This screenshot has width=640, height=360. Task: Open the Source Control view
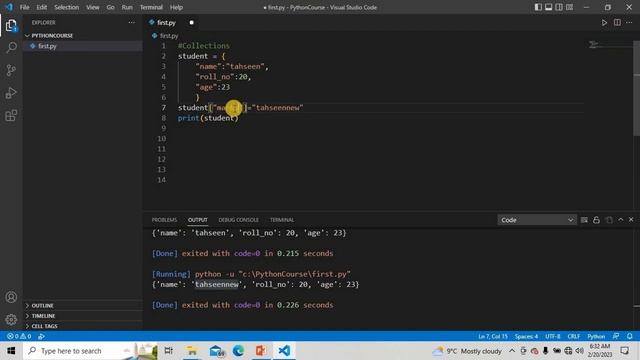(11, 70)
